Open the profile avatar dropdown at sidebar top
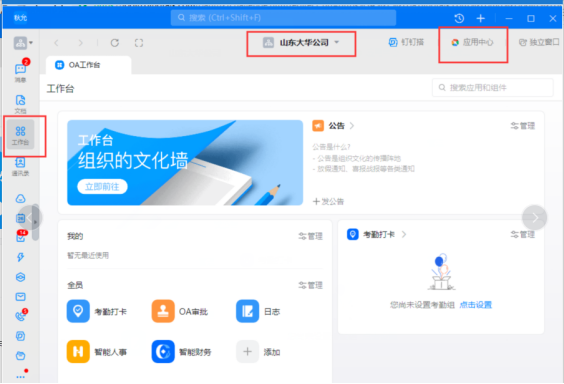Screen dimensions: 564x384 coord(23,43)
